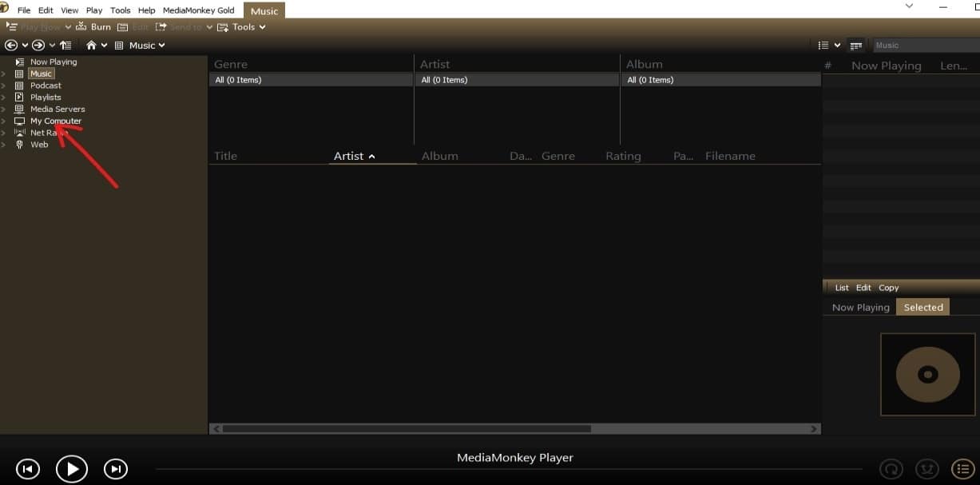Open Podcast in the media tree
The height and width of the screenshot is (485, 980).
[46, 85]
